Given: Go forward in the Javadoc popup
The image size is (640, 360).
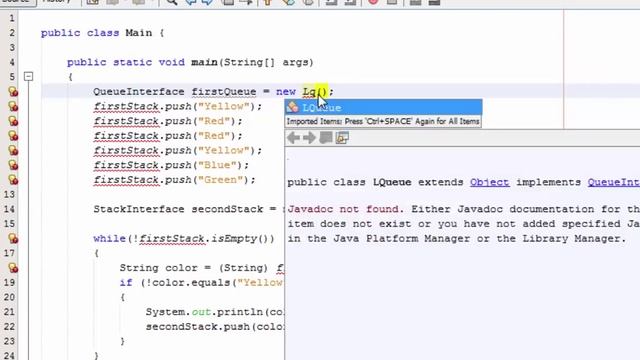Looking at the screenshot, I should (x=309, y=138).
